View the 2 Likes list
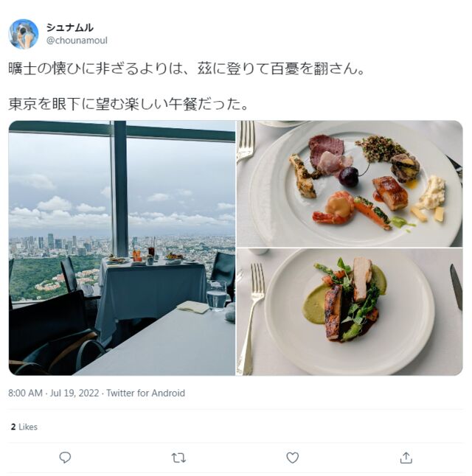This screenshot has width=472, height=476. pos(24,427)
